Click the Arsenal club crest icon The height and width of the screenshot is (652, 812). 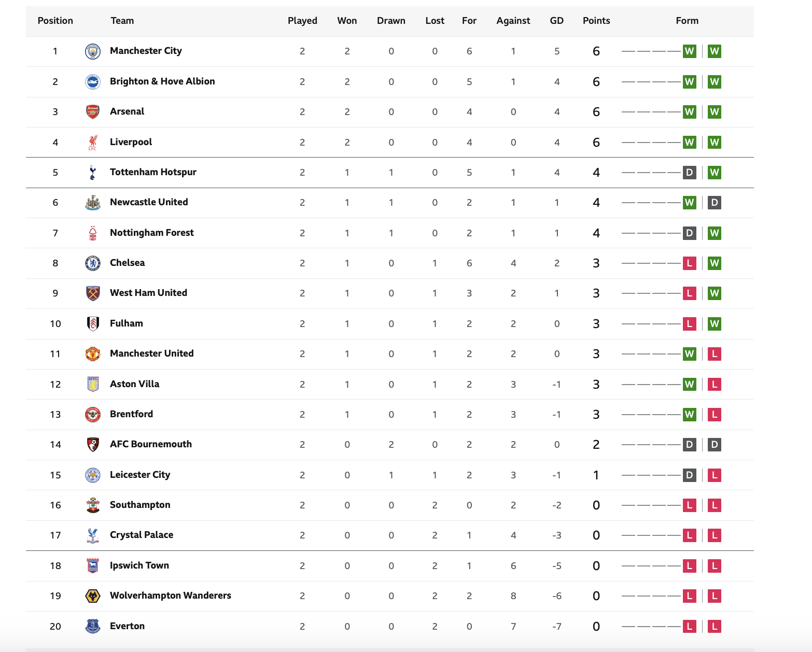[x=93, y=112]
